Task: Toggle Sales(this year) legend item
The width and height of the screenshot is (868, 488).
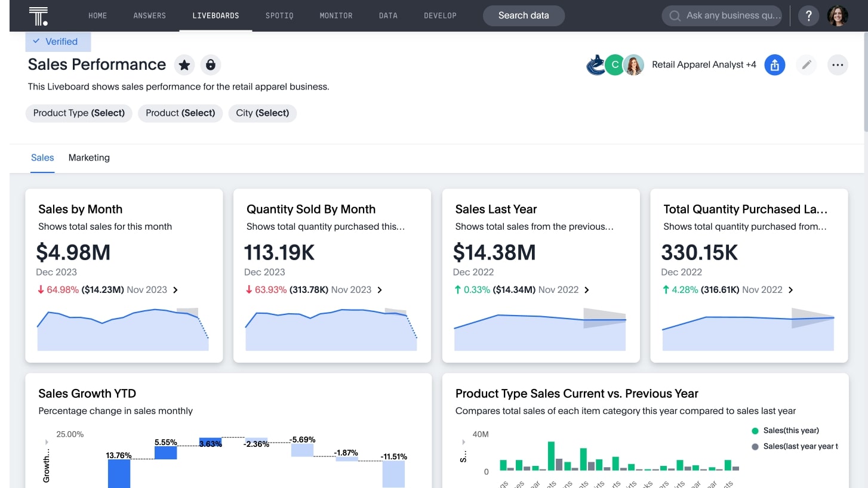Action: pyautogui.click(x=786, y=431)
